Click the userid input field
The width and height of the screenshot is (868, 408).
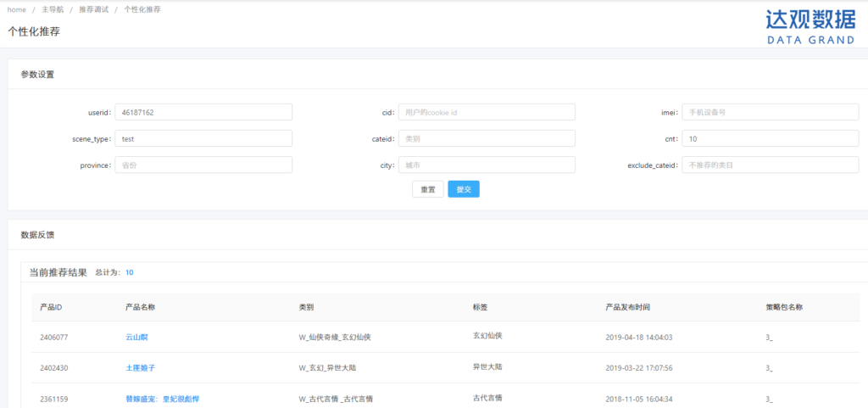[203, 112]
